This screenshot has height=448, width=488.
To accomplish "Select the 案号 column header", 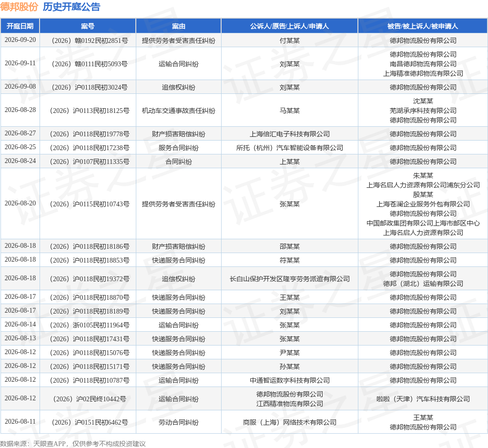I will tap(88, 26).
